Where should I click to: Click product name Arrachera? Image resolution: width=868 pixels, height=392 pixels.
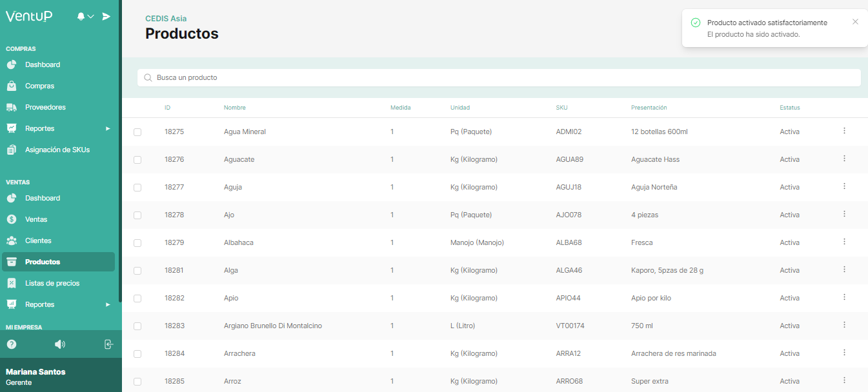239,353
